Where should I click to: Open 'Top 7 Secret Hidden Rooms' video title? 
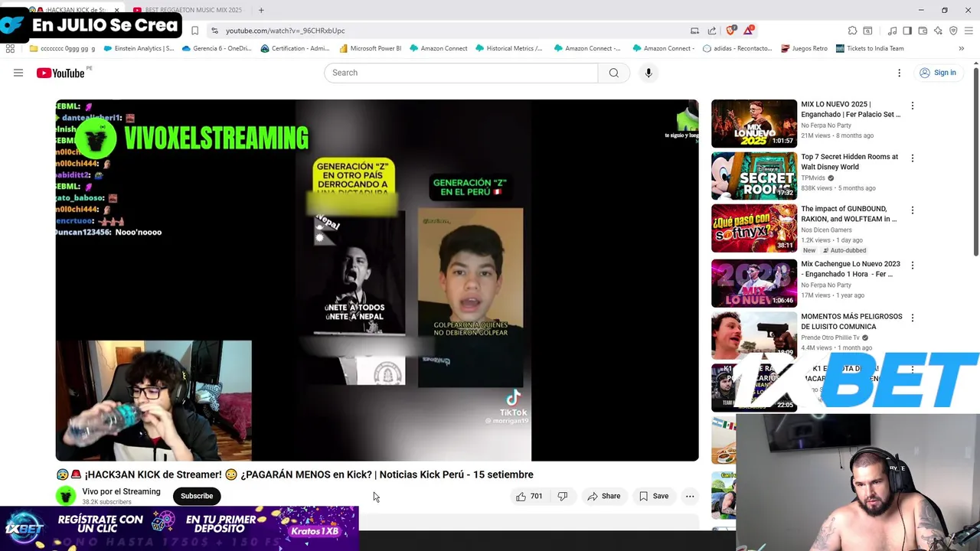pyautogui.click(x=850, y=161)
